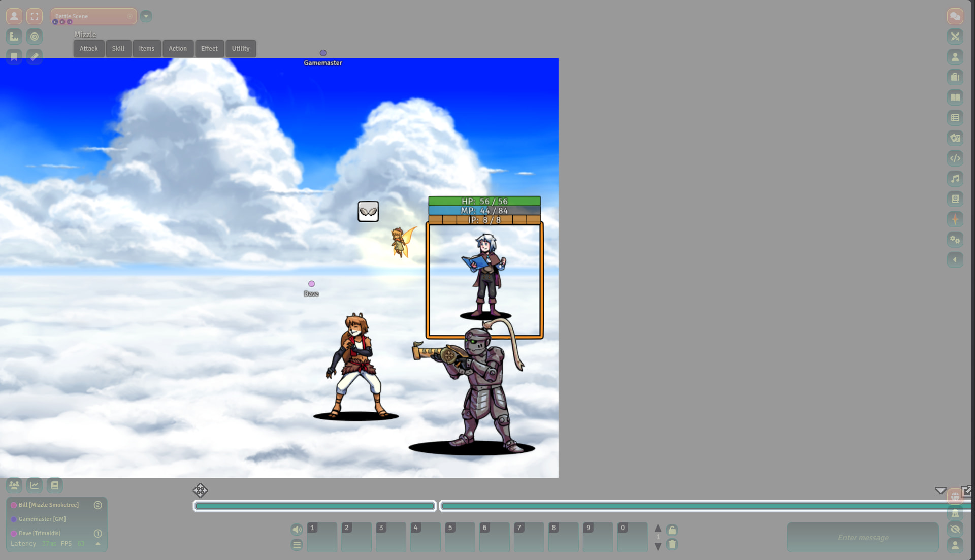
Task: Select the Private GM Roll mode
Action: pyautogui.click(x=955, y=513)
